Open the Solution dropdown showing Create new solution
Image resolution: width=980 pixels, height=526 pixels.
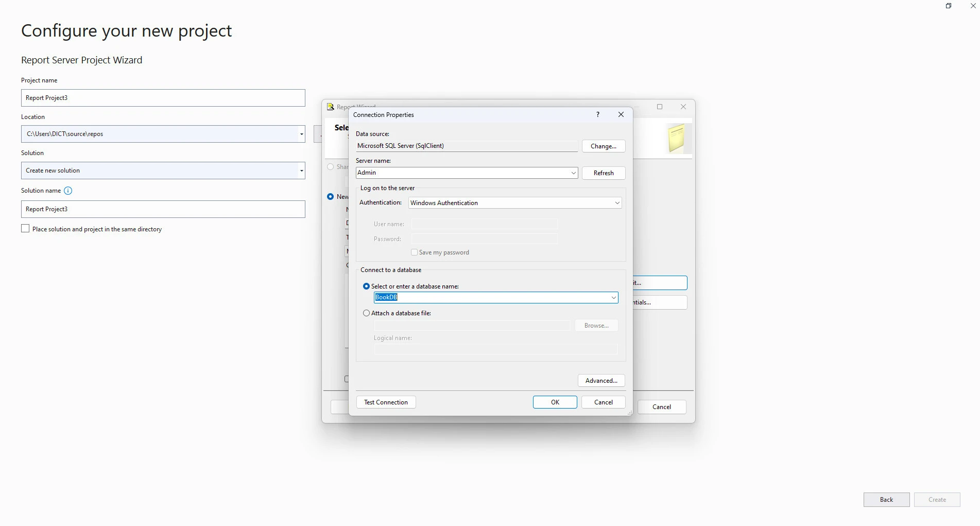(301, 171)
